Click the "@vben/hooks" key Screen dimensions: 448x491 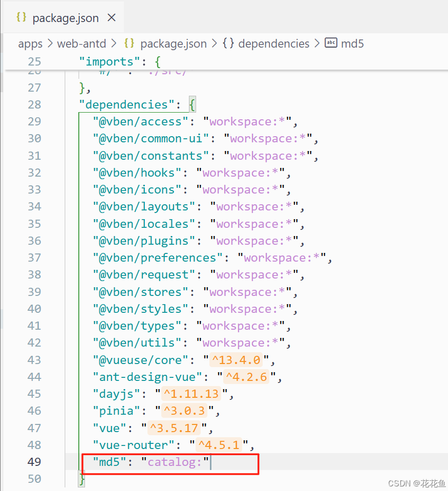click(x=137, y=173)
